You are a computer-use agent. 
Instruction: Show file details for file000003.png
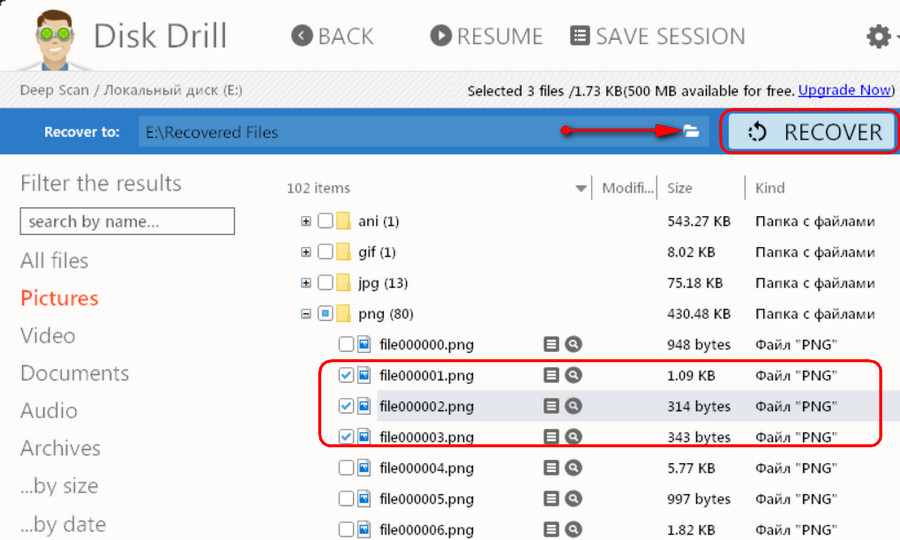click(551, 437)
